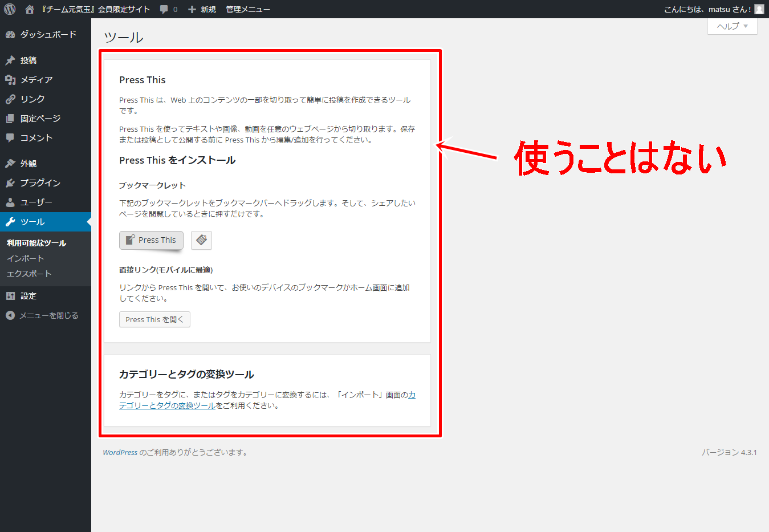Open ダッシュボード menu item
Image resolution: width=769 pixels, height=532 pixels.
(x=46, y=35)
